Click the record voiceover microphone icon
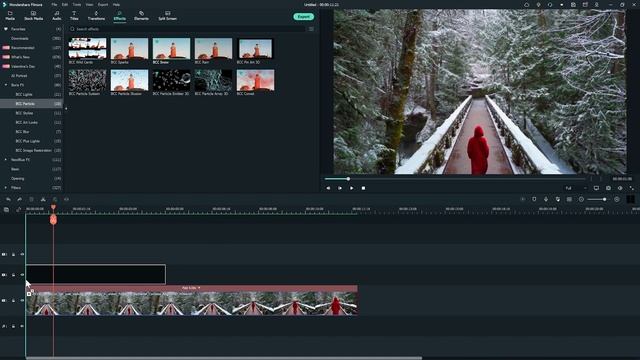 pos(546,199)
